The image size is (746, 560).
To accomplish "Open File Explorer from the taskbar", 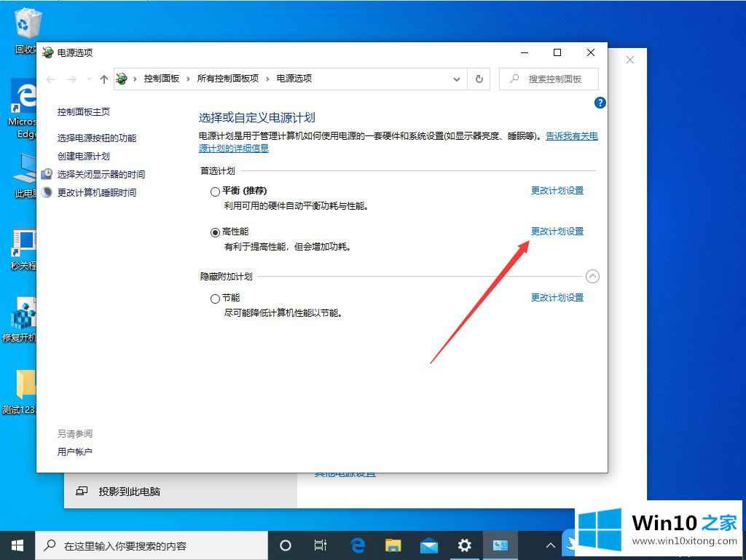I will click(393, 545).
